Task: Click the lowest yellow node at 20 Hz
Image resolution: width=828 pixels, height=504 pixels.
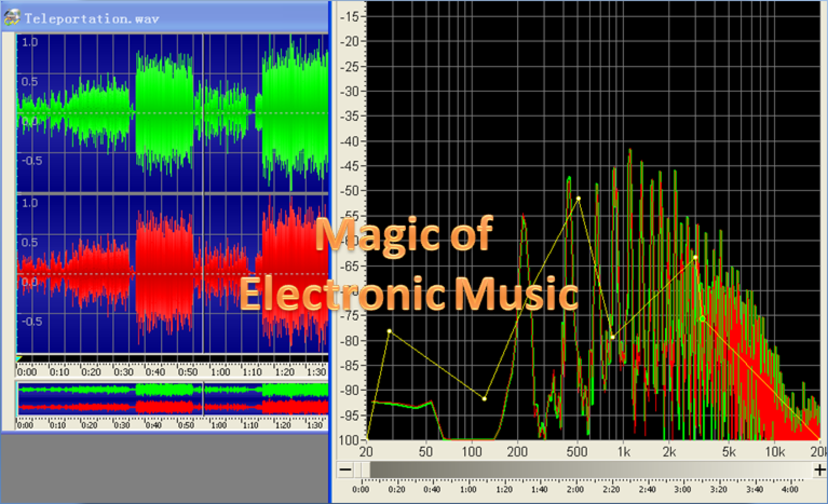Action: [367, 439]
